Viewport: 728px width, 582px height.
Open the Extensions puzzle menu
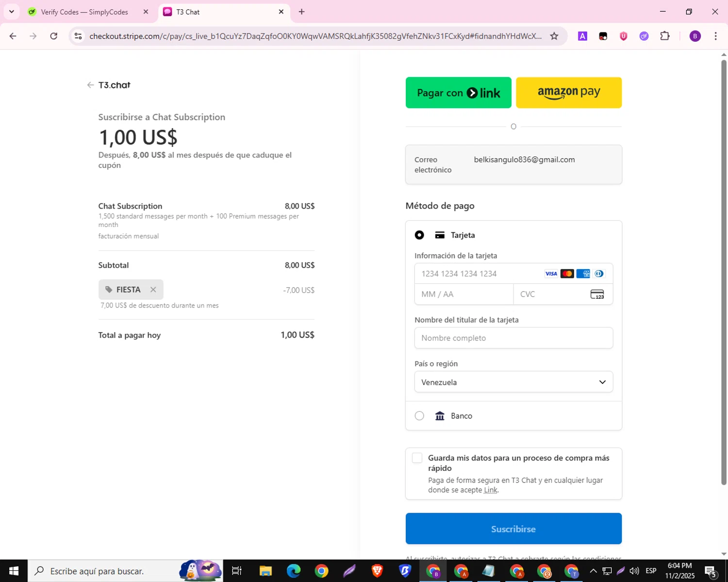tap(665, 36)
